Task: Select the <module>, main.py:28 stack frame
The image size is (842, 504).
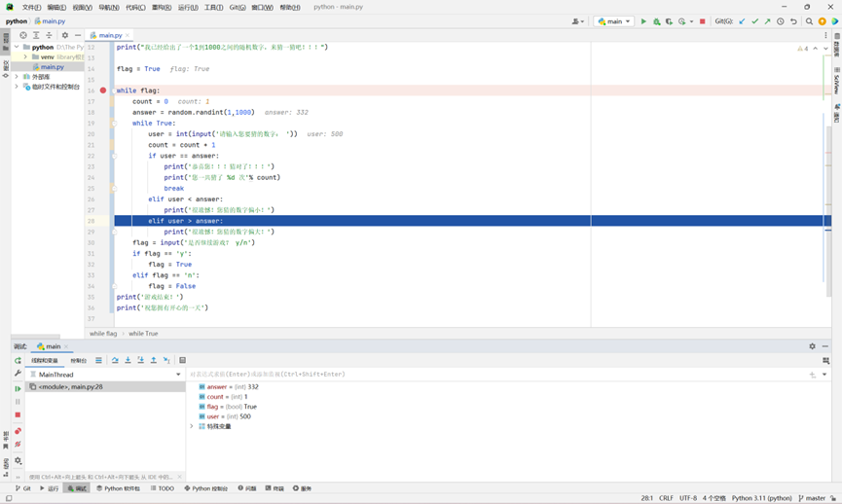Action: [x=70, y=387]
